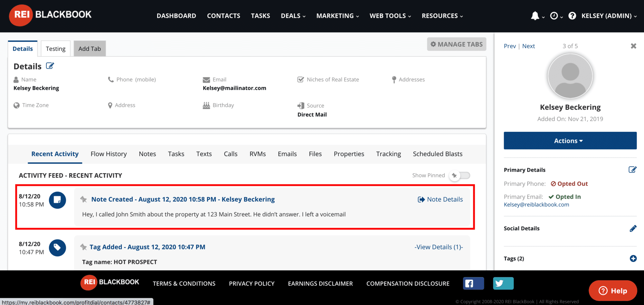644x305 pixels.
Task: Click the question mark help icon in header
Action: [x=572, y=16]
